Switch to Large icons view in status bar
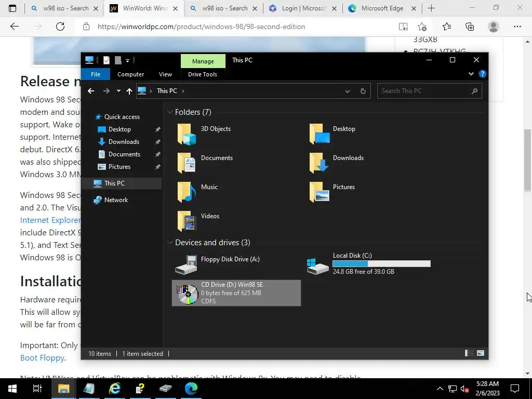The height and width of the screenshot is (399, 532). (481, 353)
